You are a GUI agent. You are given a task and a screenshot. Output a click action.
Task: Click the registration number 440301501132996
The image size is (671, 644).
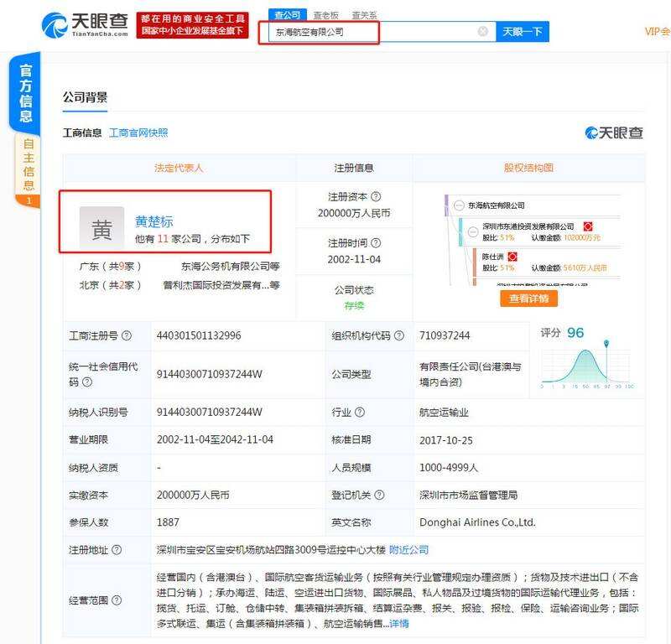[x=199, y=335]
